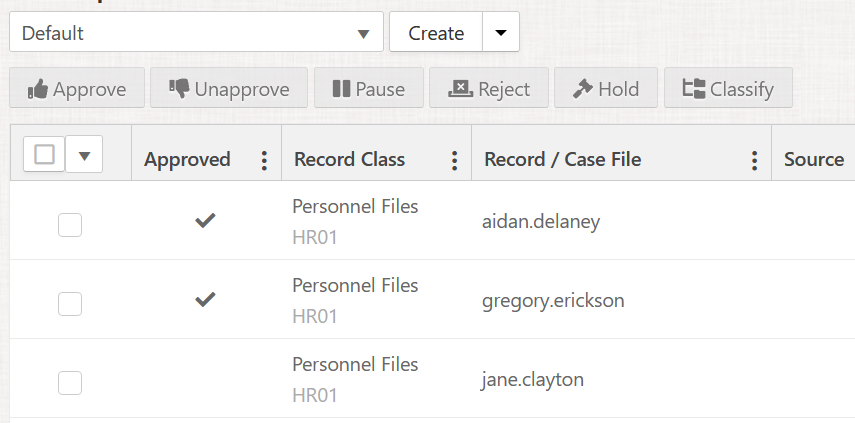The height and width of the screenshot is (423, 855).
Task: Click the Create button
Action: click(436, 33)
